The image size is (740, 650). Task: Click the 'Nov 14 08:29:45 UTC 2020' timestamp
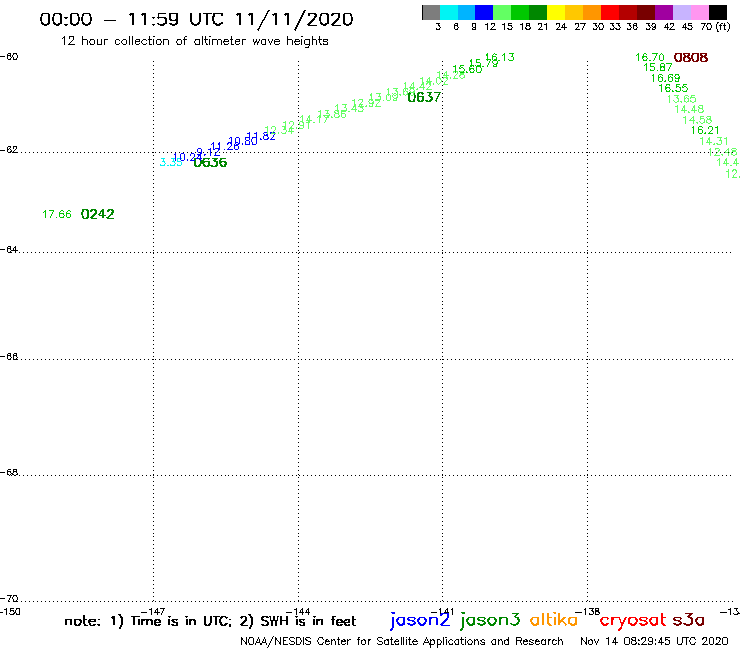tap(654, 642)
